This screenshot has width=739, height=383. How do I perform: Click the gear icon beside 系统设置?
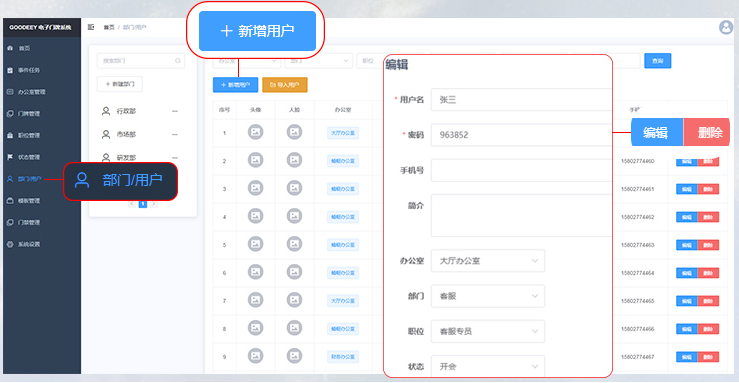(10, 244)
